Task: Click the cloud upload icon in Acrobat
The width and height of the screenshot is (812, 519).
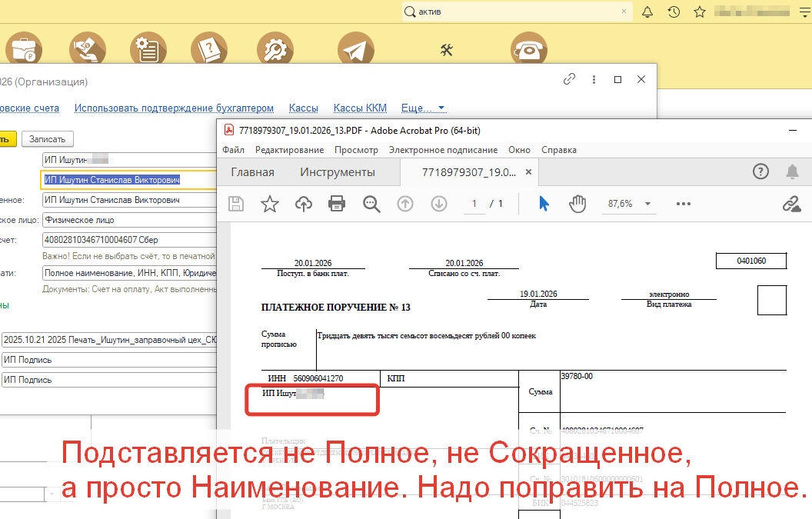Action: point(304,204)
